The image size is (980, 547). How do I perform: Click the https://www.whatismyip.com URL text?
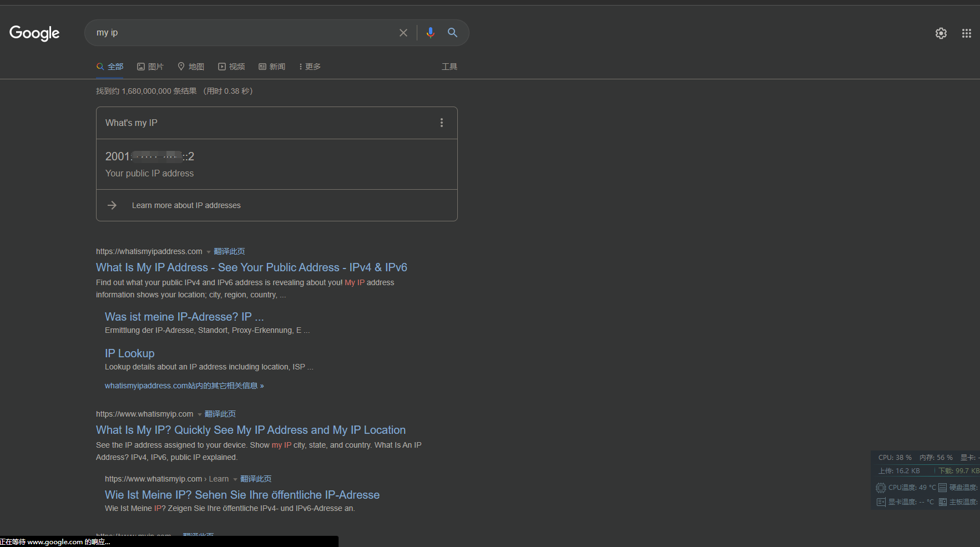click(145, 414)
